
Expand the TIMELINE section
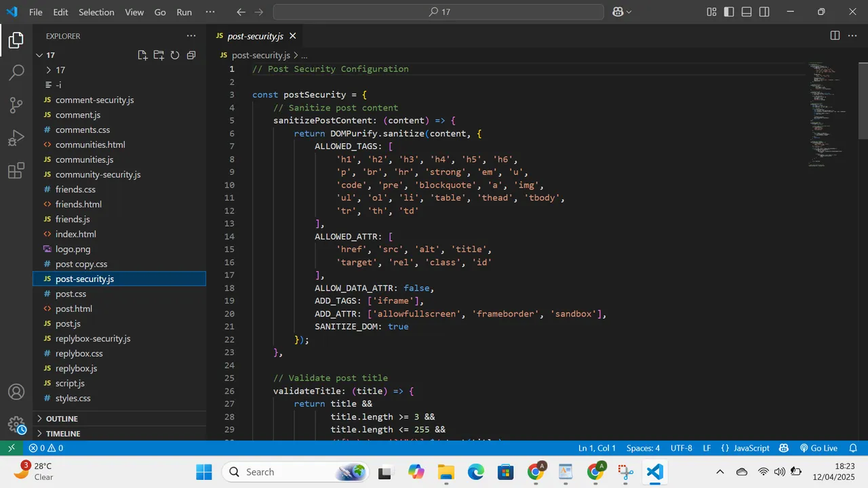[x=119, y=434]
